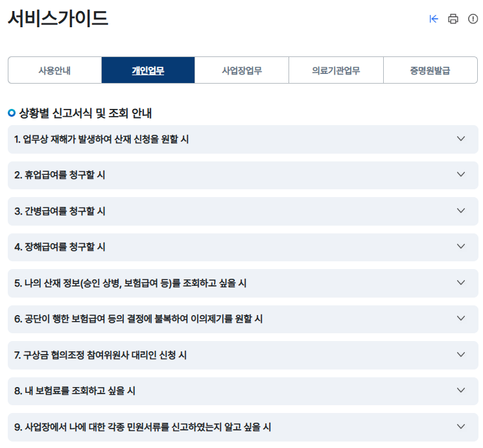Click text '2. 휴업급여를 청구할 시'
Image resolution: width=483 pixels, height=448 pixels.
click(60, 175)
